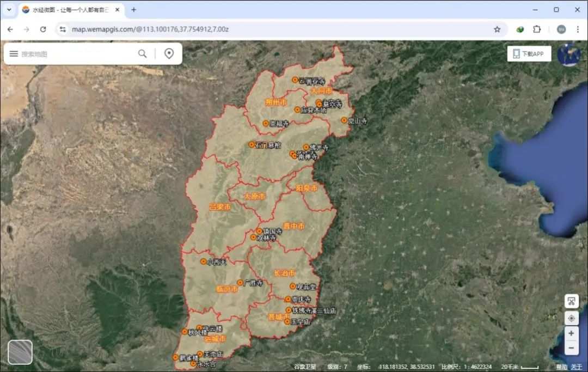Viewport: 588px width, 372px height.
Task: Click the 玉皇庙 orange marker
Action: pyautogui.click(x=287, y=321)
